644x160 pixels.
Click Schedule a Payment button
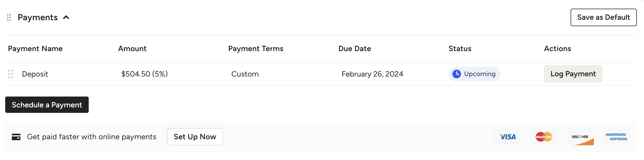[x=47, y=105]
